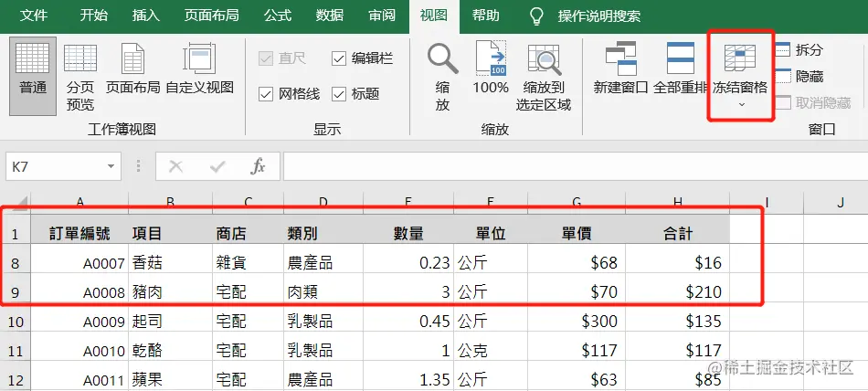This screenshot has width=868, height=391.
Task: Open a New Window (新建窗口)
Action: click(620, 68)
